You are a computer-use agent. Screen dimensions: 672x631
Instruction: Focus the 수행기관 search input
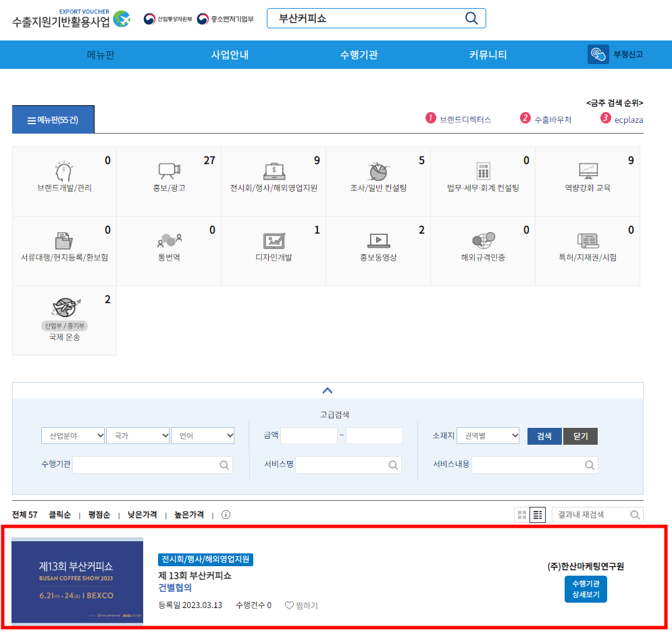click(153, 465)
